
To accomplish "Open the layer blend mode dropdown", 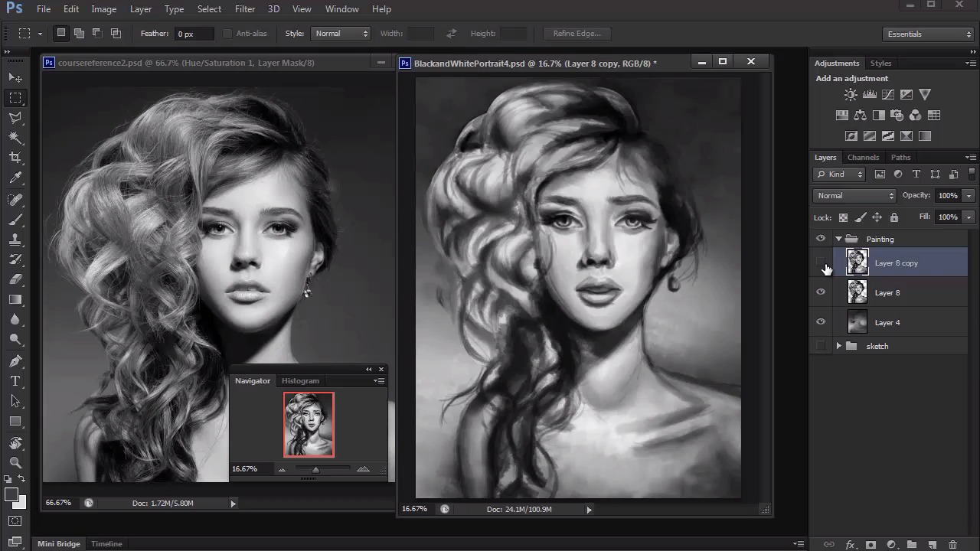I will click(x=854, y=196).
